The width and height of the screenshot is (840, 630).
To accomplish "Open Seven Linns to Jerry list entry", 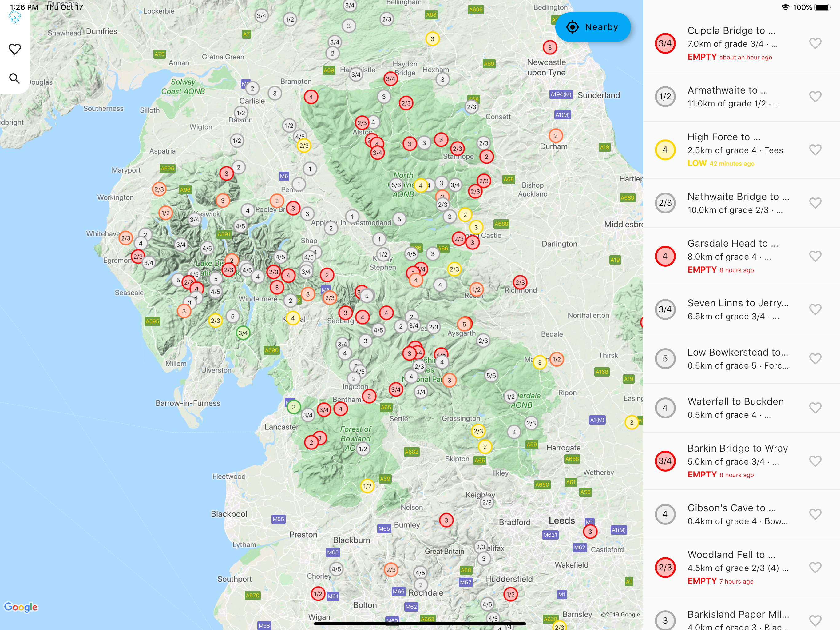I will [x=741, y=309].
